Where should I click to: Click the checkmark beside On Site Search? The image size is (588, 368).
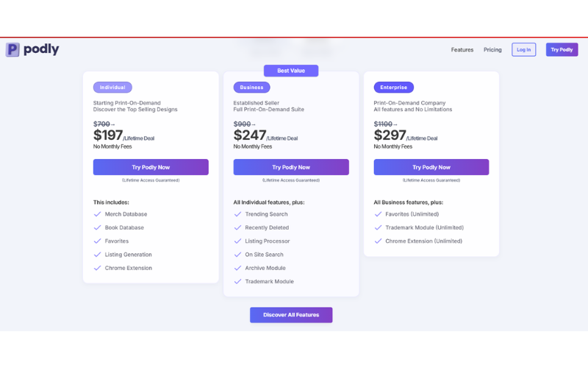(237, 255)
